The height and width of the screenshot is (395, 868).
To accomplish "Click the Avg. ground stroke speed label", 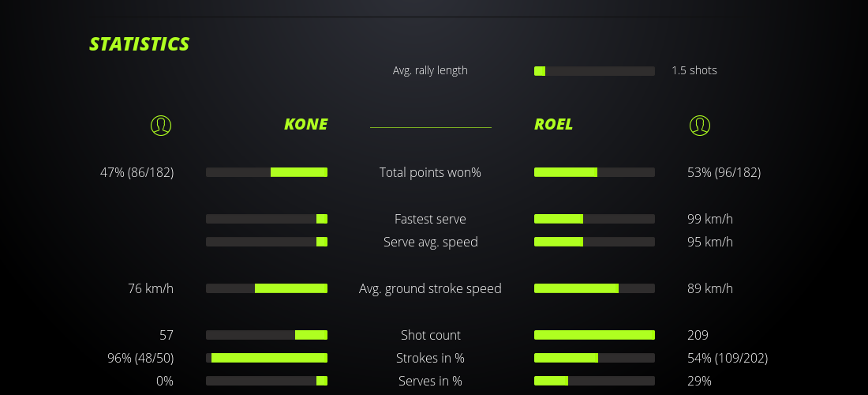I will click(430, 288).
